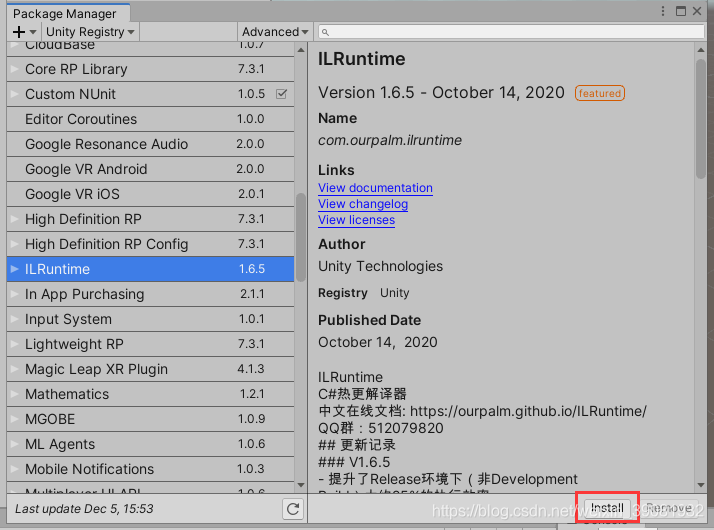
Task: Select Google VR iOS package
Action: click(x=150, y=194)
